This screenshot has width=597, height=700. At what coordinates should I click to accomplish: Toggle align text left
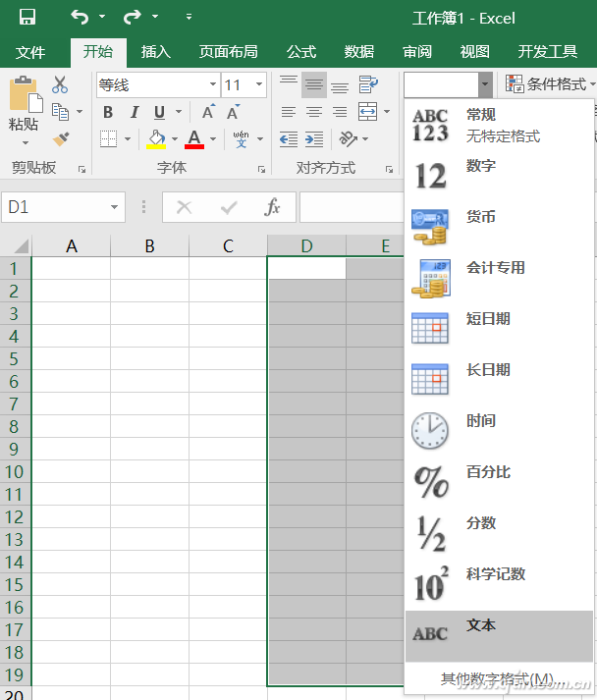(289, 112)
